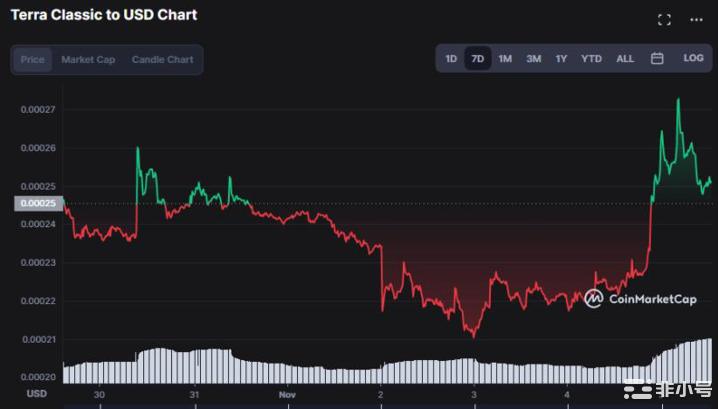Open the calendar date range picker
This screenshot has width=718, height=409.
pyautogui.click(x=657, y=59)
